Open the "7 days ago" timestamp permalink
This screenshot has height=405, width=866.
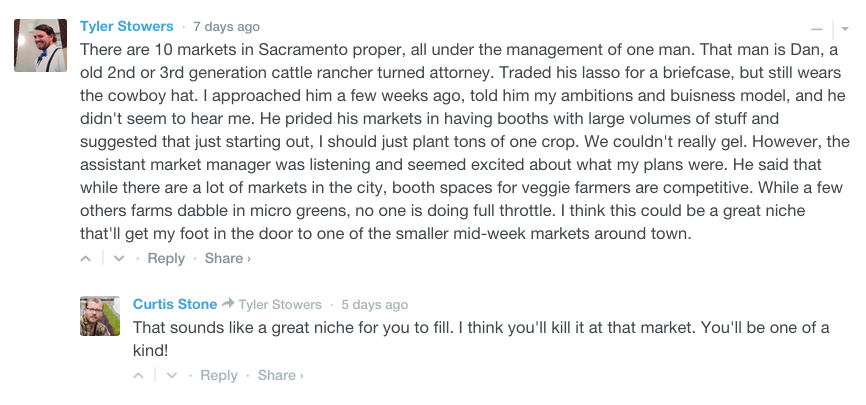click(226, 27)
